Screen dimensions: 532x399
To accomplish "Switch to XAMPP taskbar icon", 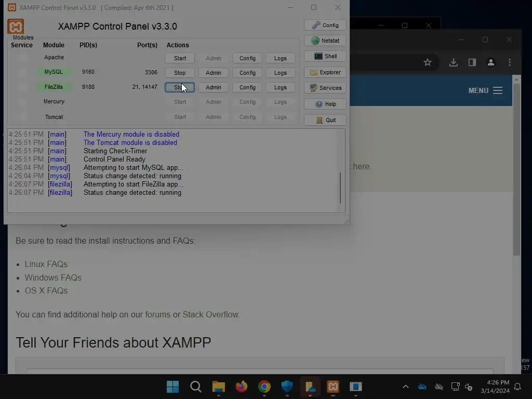I will click(x=333, y=387).
